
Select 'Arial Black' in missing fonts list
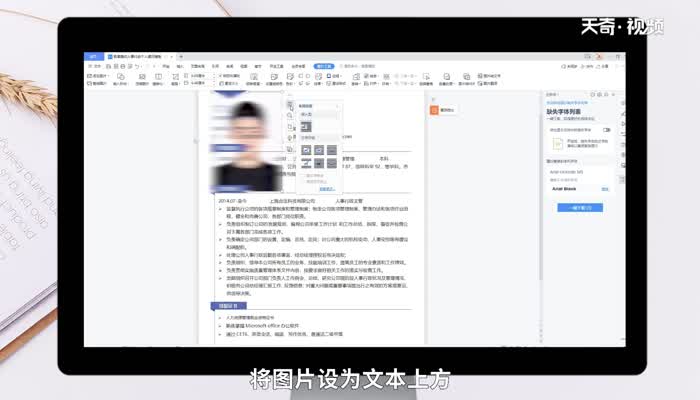(x=564, y=189)
